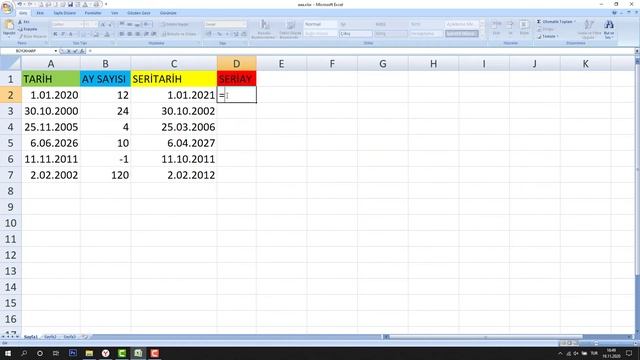This screenshot has width=640, height=360.
Task: Switch to the Gözden Geçir tab
Action: coord(138,13)
